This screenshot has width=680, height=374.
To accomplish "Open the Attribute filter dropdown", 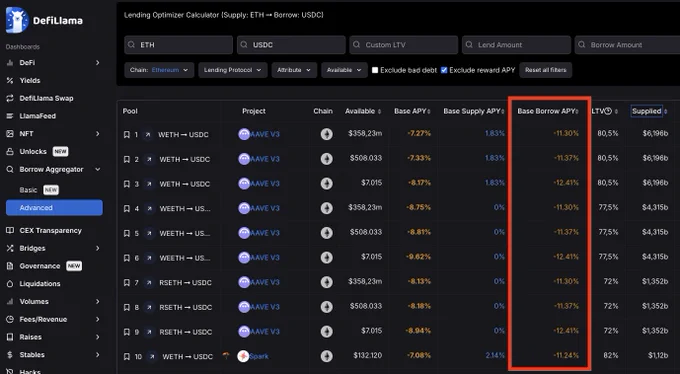I will (294, 70).
